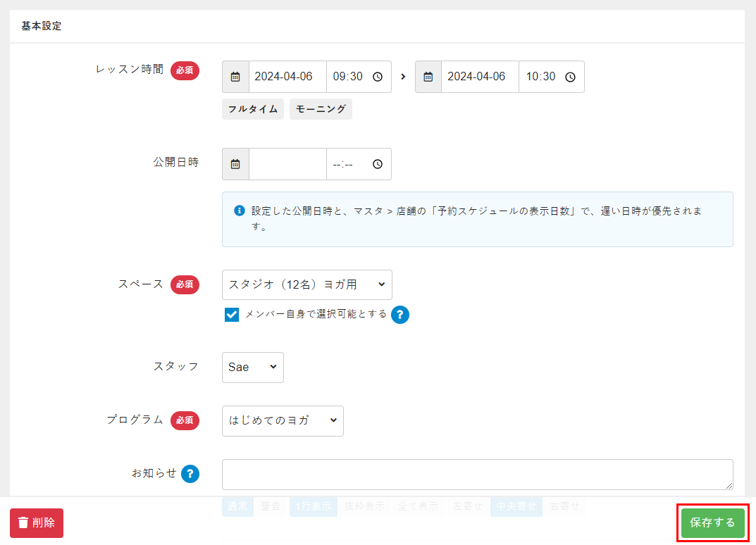The height and width of the screenshot is (545, 756).
Task: Click the clock icon in 公開日時 time field
Action: click(378, 164)
